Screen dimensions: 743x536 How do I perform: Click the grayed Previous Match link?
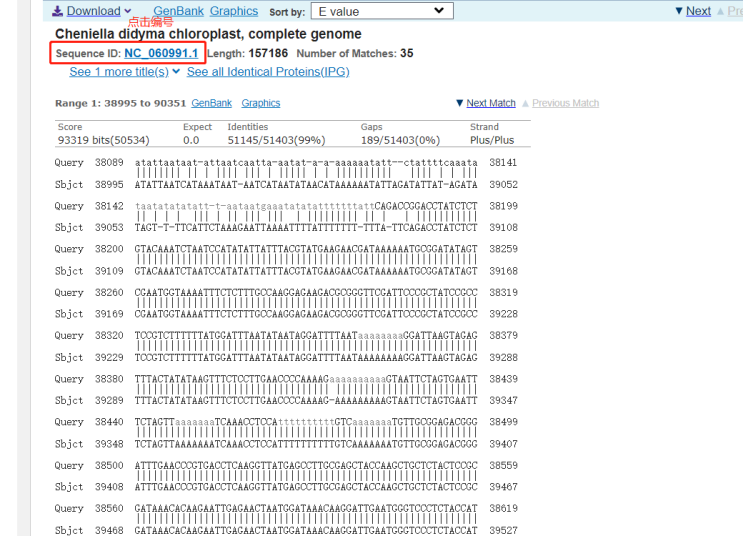(565, 103)
